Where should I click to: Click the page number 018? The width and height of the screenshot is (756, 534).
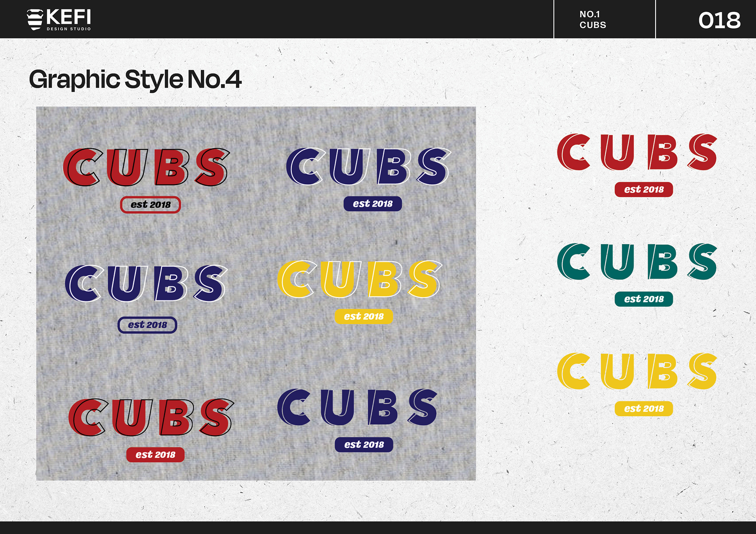pos(719,20)
